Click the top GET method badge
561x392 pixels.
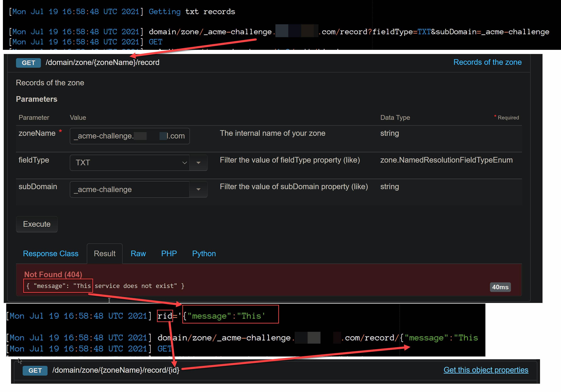click(x=28, y=63)
